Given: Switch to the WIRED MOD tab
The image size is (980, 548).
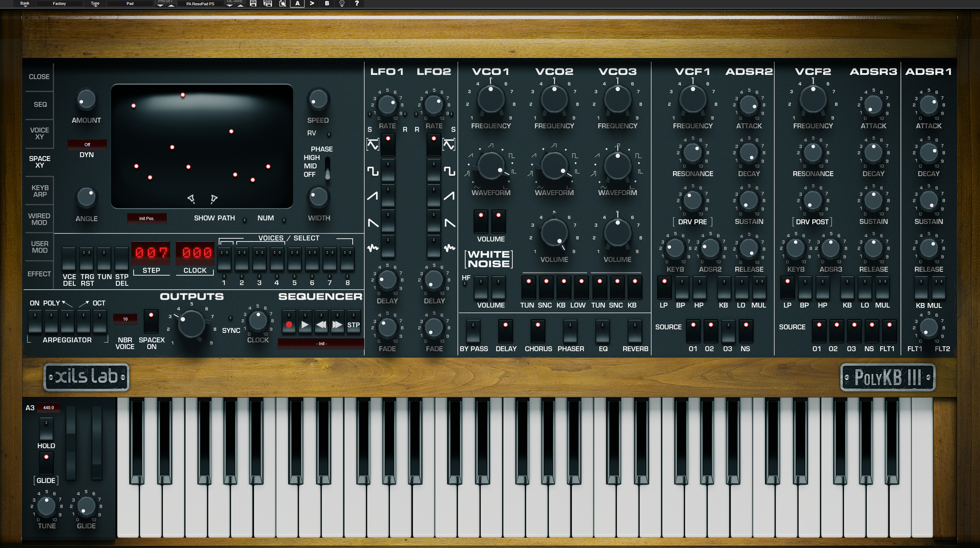Looking at the screenshot, I should point(39,219).
